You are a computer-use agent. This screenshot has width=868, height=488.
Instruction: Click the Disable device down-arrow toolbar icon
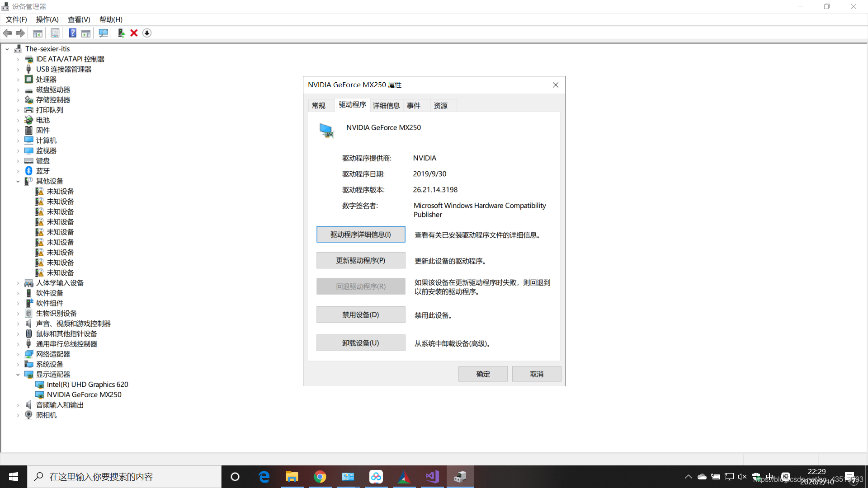pyautogui.click(x=147, y=33)
